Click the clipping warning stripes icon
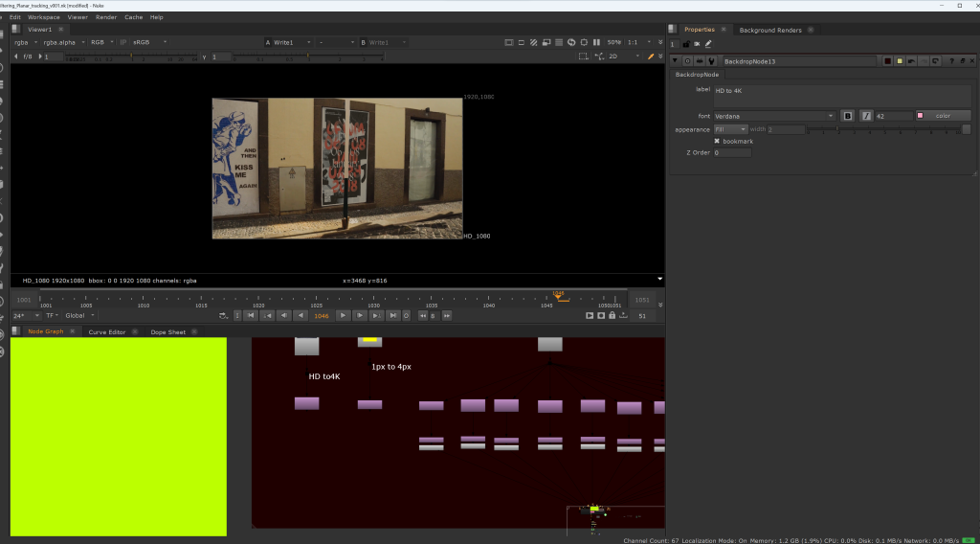Screen dimensions: 980x544 pos(533,42)
